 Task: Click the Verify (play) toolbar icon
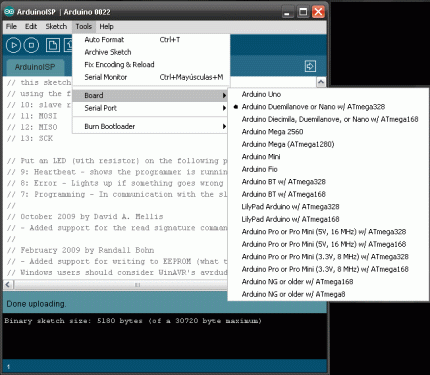point(14,45)
